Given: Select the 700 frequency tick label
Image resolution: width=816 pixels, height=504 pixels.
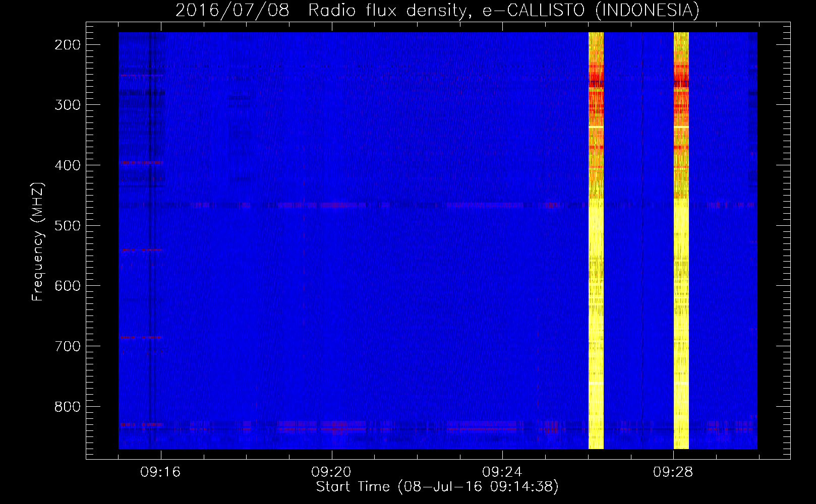Looking at the screenshot, I should click(x=68, y=346).
